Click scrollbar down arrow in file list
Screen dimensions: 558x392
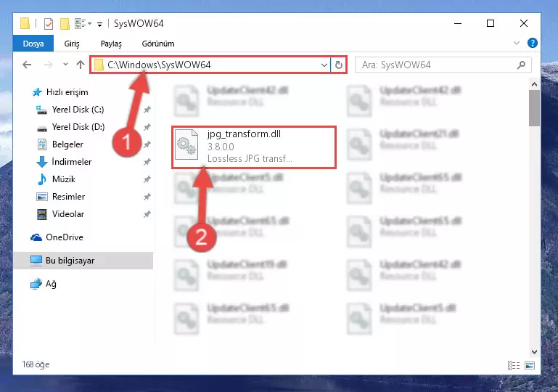pyautogui.click(x=534, y=352)
